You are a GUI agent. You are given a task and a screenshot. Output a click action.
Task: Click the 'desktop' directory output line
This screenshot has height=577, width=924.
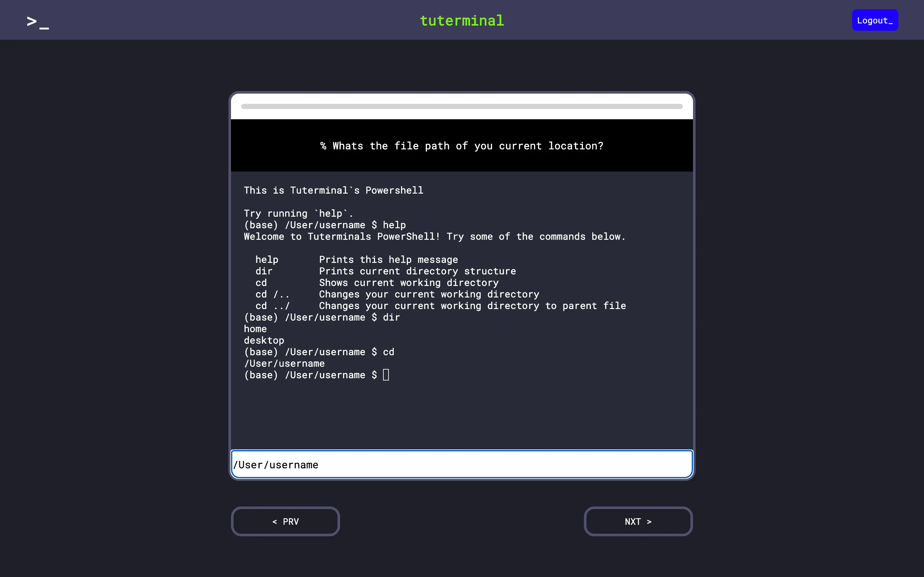pyautogui.click(x=264, y=340)
